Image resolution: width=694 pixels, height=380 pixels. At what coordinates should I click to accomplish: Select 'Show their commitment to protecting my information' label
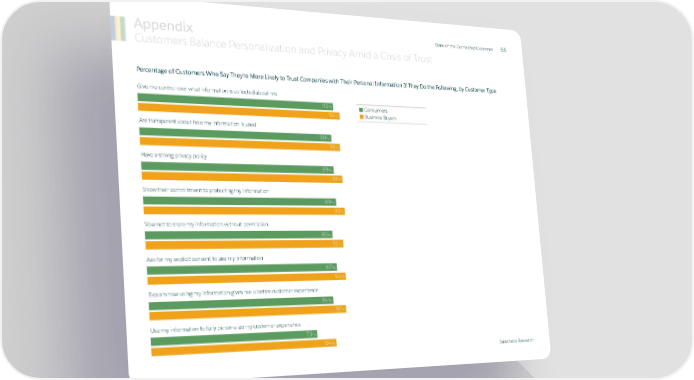pos(206,190)
